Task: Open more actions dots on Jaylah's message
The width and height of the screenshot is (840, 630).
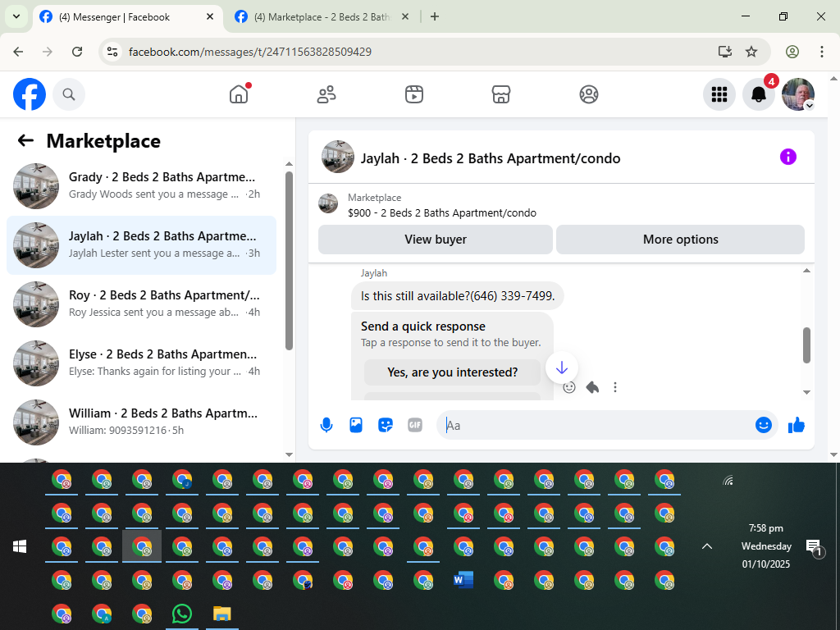Action: [615, 387]
